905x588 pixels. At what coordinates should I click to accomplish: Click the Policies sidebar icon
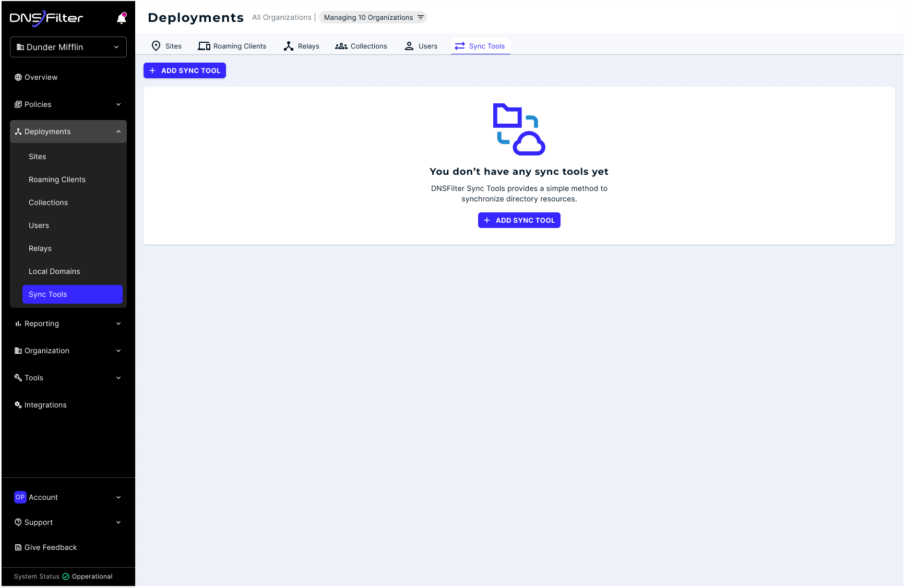click(x=18, y=104)
